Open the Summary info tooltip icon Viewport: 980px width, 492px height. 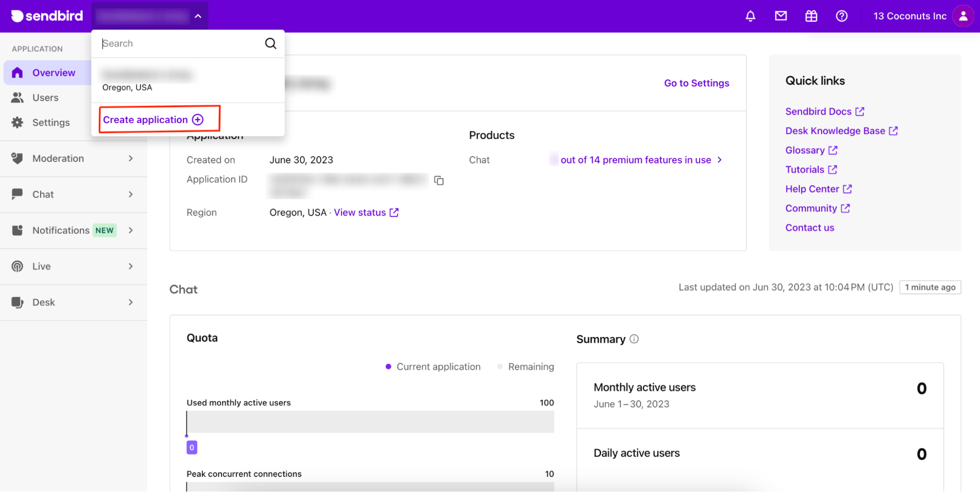coord(634,339)
